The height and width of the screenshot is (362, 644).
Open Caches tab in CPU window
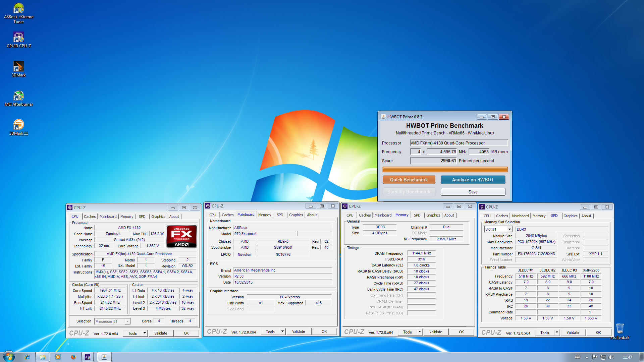pos(90,217)
